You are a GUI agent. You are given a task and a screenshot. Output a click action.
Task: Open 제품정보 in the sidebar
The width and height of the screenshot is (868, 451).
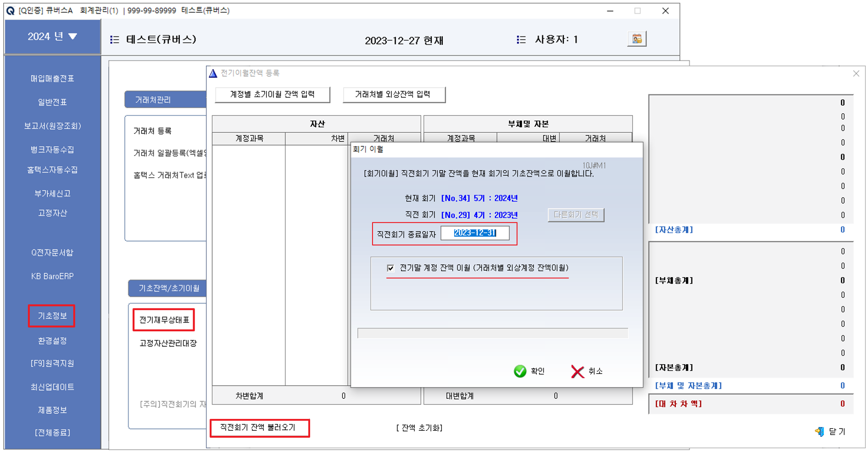(52, 410)
